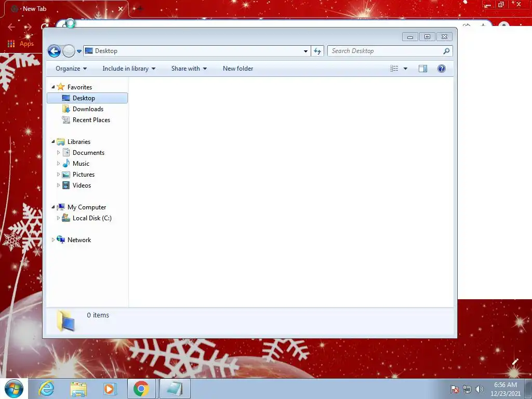Open the address bar history dropdown
The height and width of the screenshot is (399, 532).
coord(305,51)
